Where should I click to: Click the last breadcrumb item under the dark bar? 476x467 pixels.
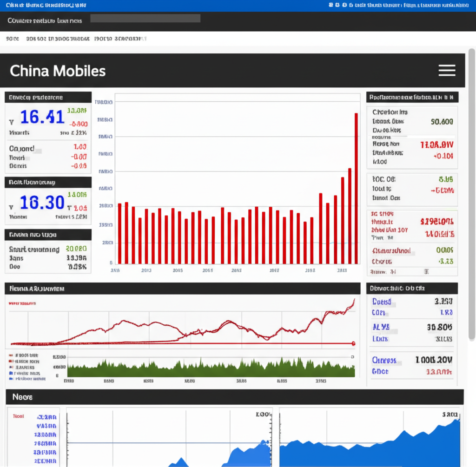click(x=120, y=39)
